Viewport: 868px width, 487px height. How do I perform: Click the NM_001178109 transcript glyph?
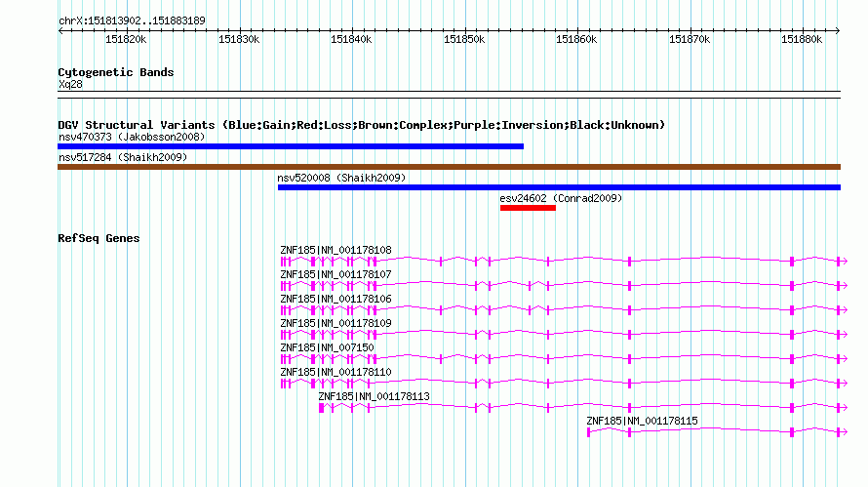564,334
